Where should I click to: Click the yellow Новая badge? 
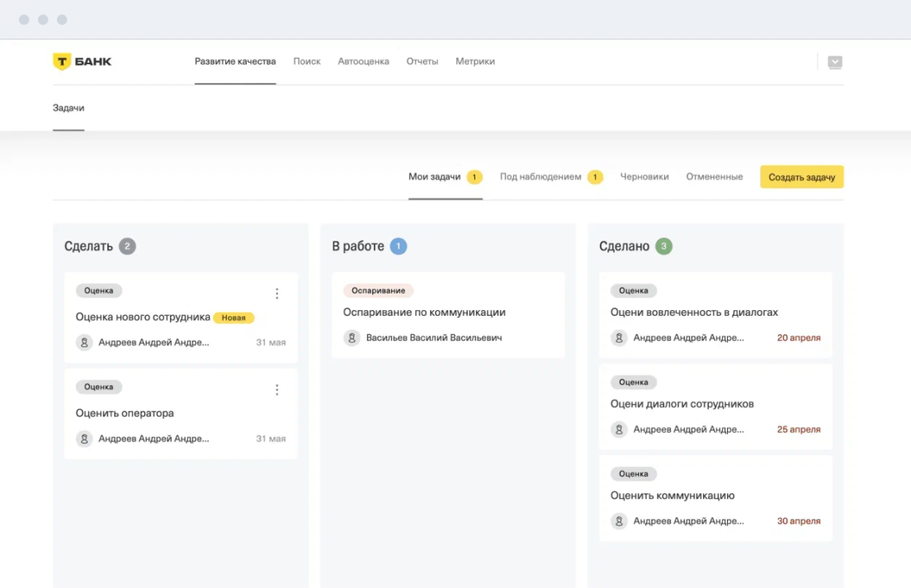234,318
